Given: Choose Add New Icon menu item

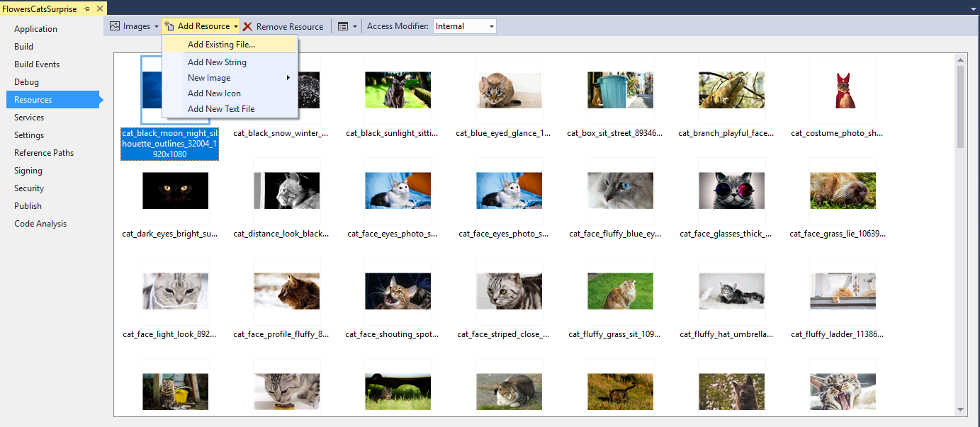Looking at the screenshot, I should point(230,93).
